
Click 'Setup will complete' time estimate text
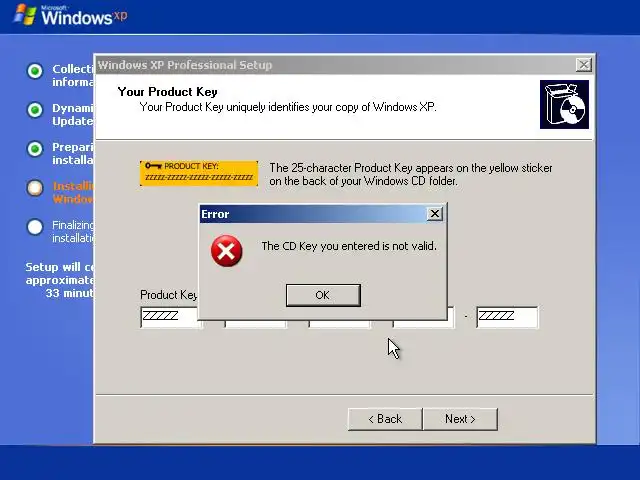pos(60,280)
